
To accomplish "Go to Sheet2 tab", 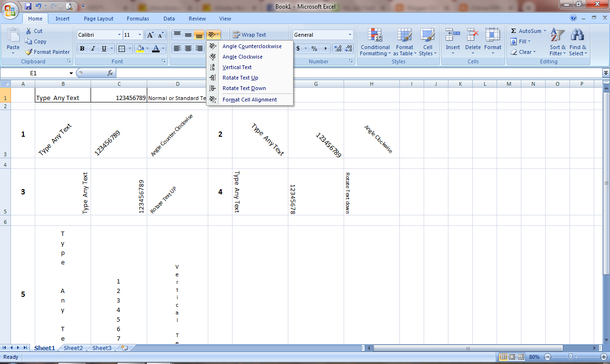I will pos(73,348).
